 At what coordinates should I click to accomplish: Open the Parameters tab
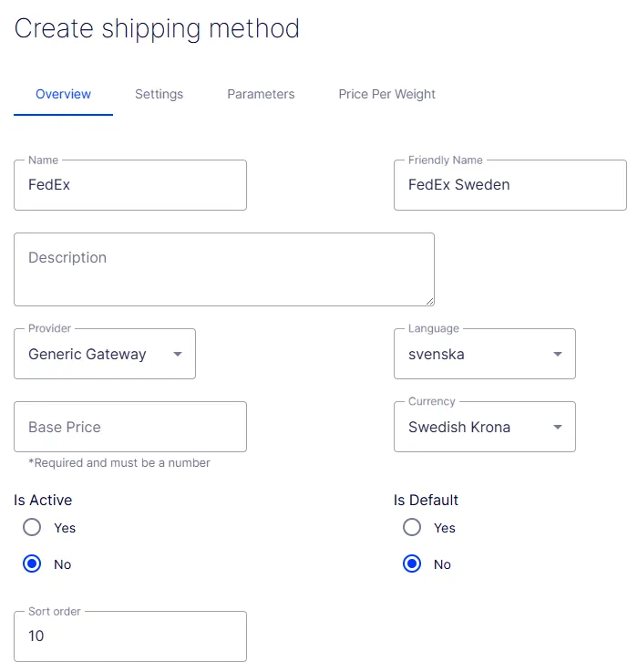tap(261, 94)
